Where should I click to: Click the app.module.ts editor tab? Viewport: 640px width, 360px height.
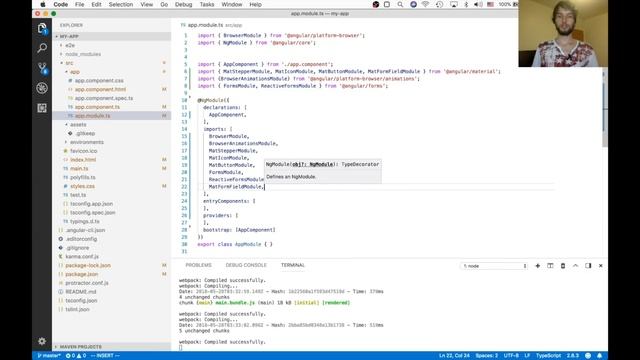pos(211,25)
